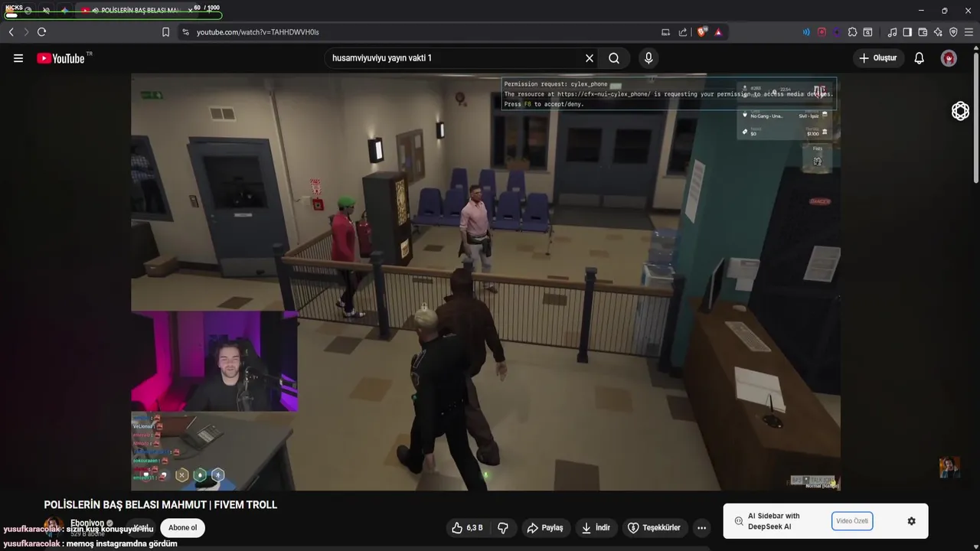Open the account avatar menu
980x551 pixels.
tap(949, 58)
